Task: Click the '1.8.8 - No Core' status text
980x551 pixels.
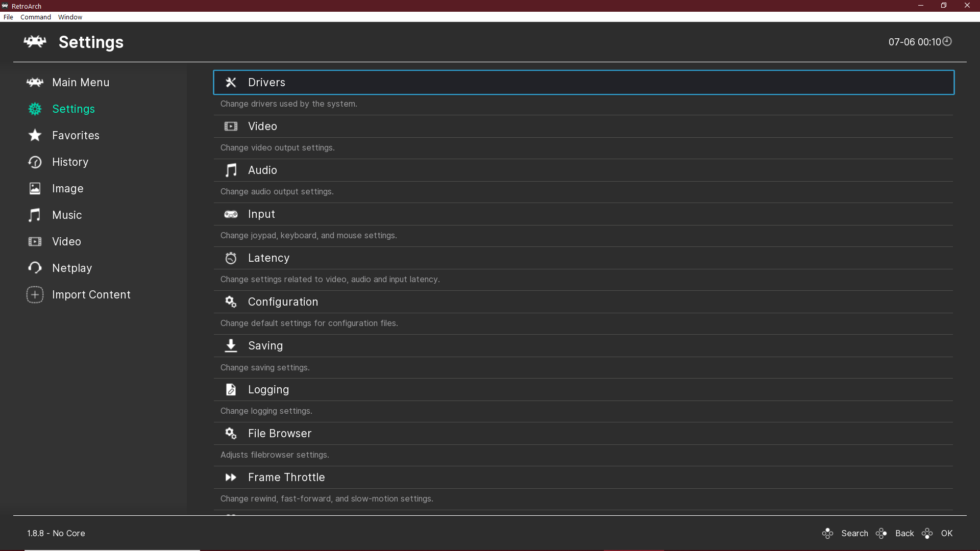Action: [56, 533]
